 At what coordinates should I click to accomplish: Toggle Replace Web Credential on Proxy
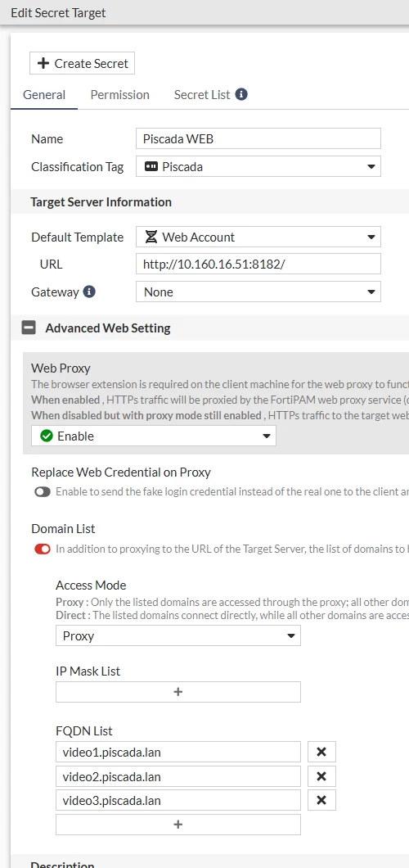[43, 491]
